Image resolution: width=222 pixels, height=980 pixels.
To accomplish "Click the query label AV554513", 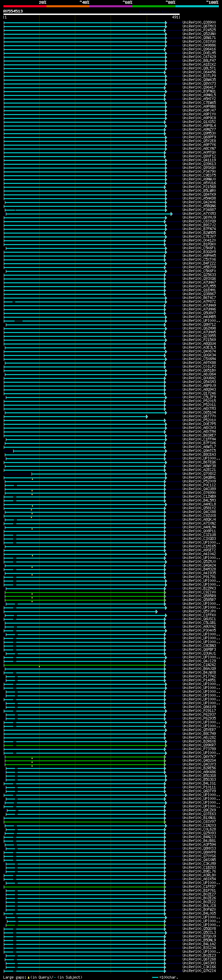I will pos(13,11).
